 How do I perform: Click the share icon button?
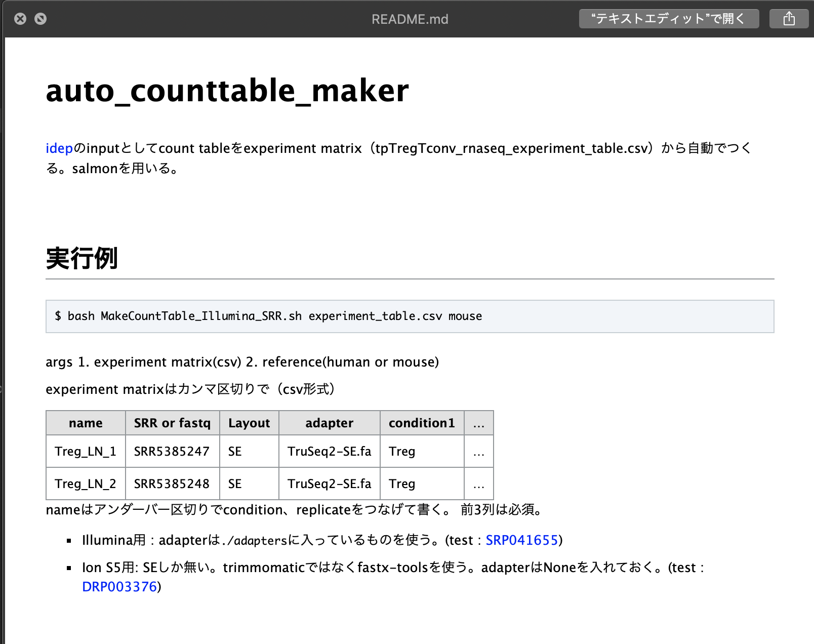coord(789,19)
